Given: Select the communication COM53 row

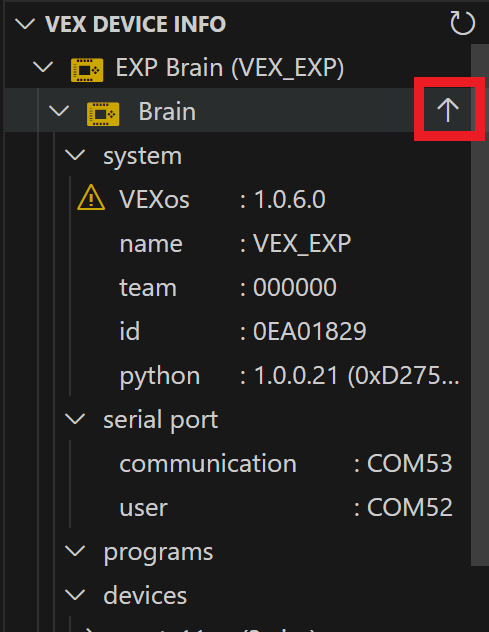Looking at the screenshot, I should coord(238,463).
